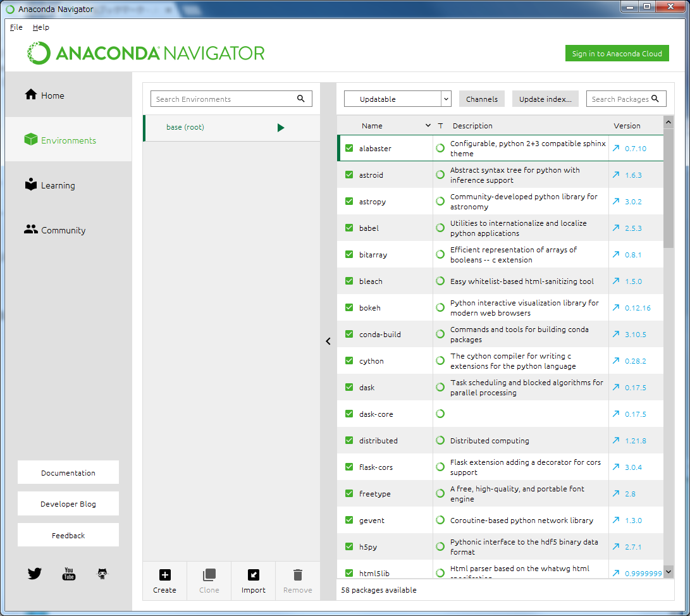Click the conda type circle for dask-core

(x=440, y=414)
